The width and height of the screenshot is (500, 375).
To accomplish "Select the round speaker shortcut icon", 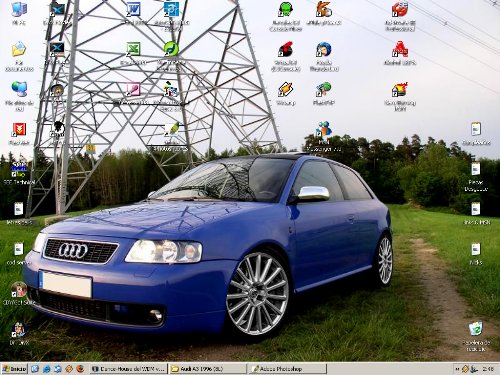I will (x=57, y=90).
